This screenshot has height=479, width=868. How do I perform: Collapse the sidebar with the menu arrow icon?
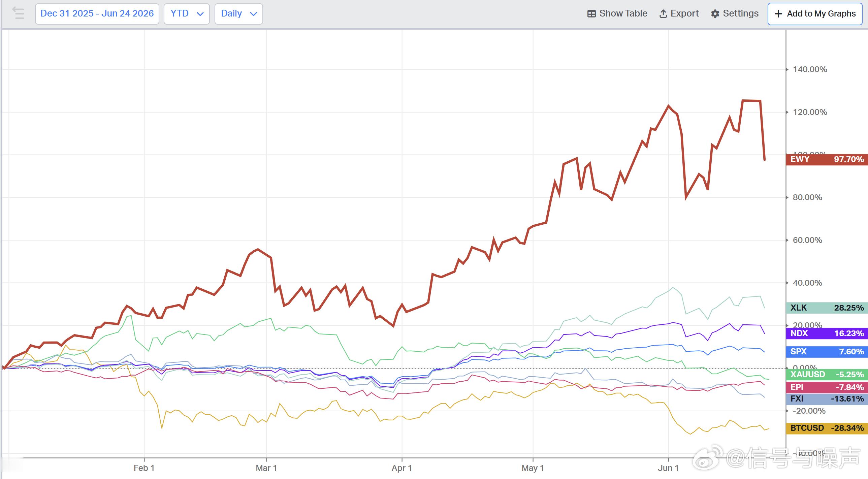coord(18,13)
